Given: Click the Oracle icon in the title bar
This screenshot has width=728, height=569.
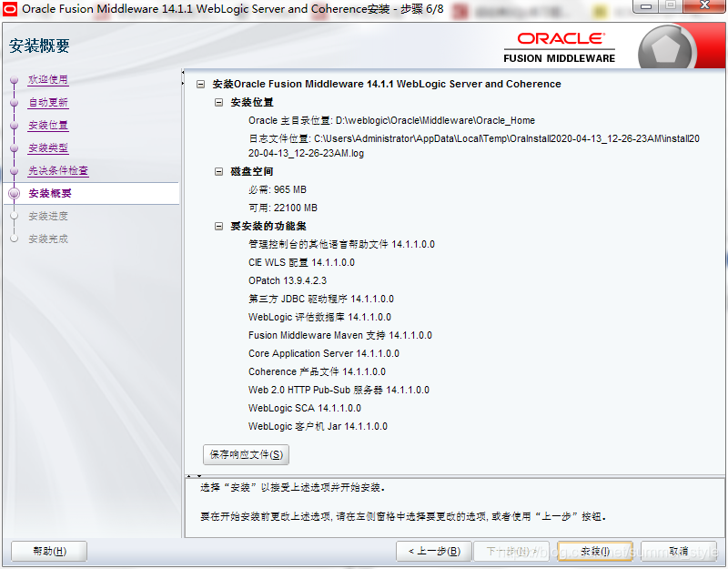Looking at the screenshot, I should point(9,9).
